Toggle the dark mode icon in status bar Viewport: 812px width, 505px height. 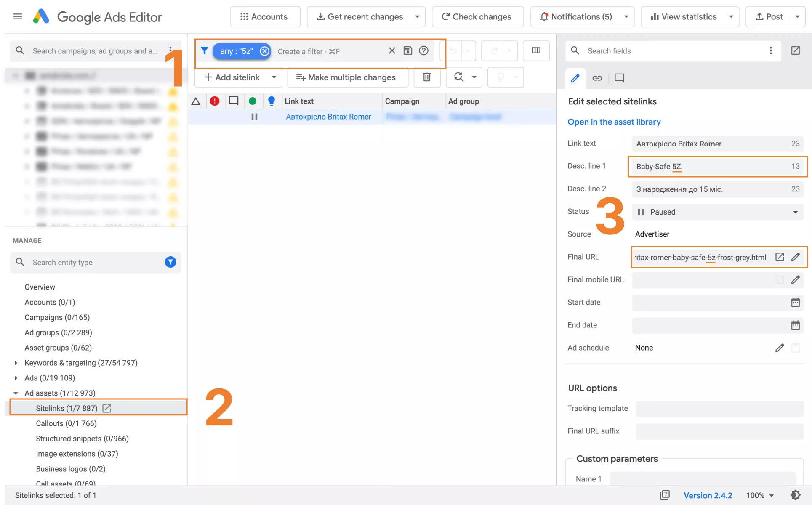795,495
